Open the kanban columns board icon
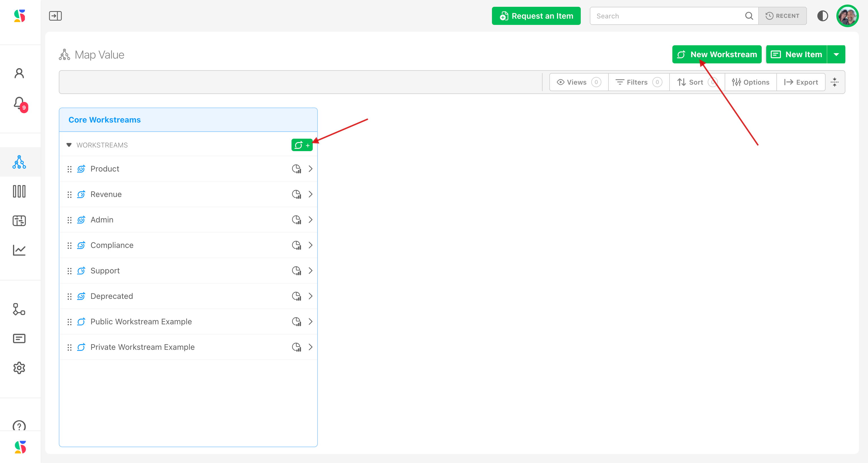 [x=19, y=191]
